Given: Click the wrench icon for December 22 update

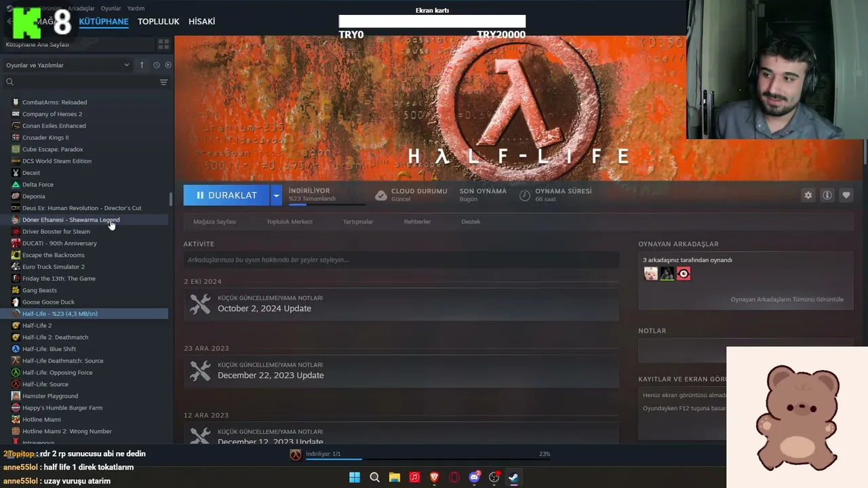Looking at the screenshot, I should click(200, 371).
